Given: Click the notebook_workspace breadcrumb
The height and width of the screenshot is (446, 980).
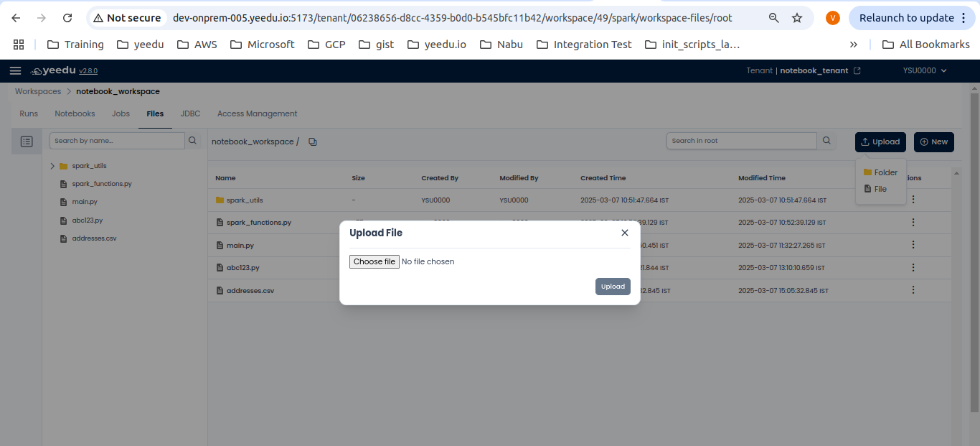Looking at the screenshot, I should [118, 91].
